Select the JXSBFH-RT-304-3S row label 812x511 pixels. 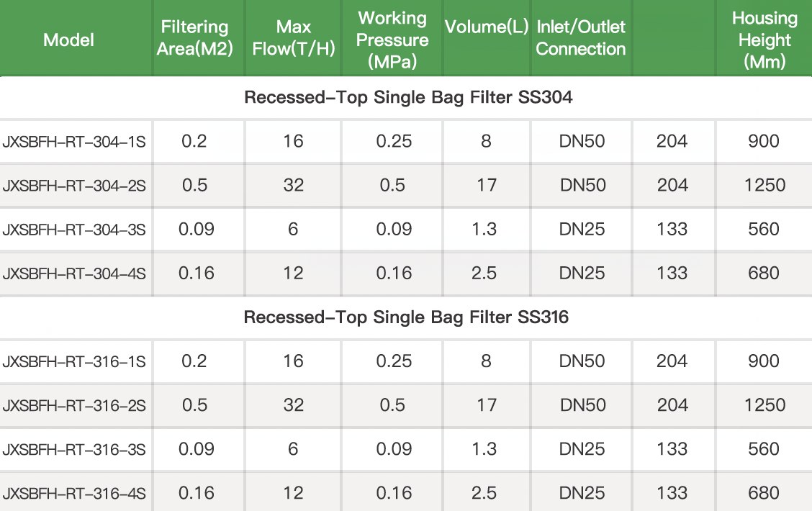(x=74, y=230)
